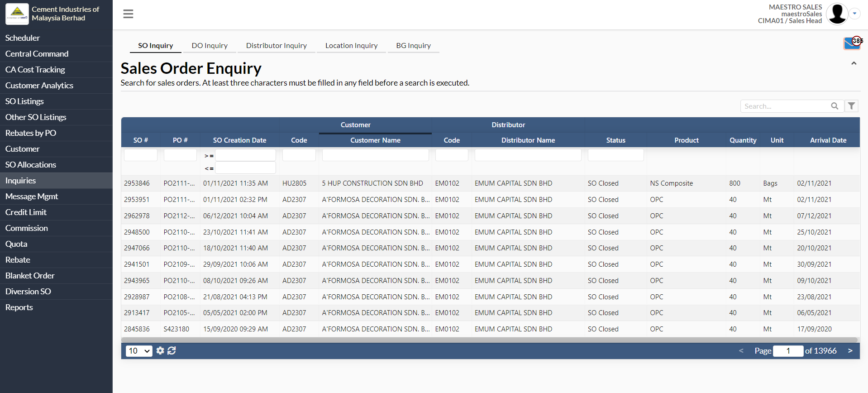Open Customer Analytics menu item

(x=56, y=86)
